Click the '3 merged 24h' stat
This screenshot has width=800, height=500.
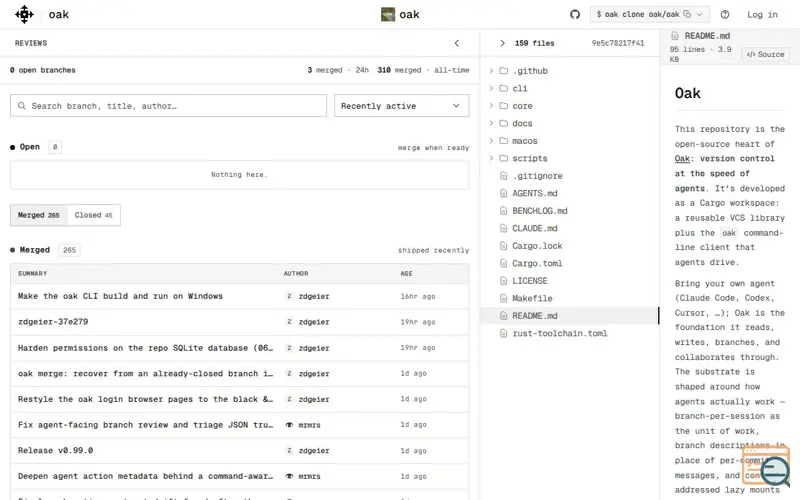tap(338, 70)
